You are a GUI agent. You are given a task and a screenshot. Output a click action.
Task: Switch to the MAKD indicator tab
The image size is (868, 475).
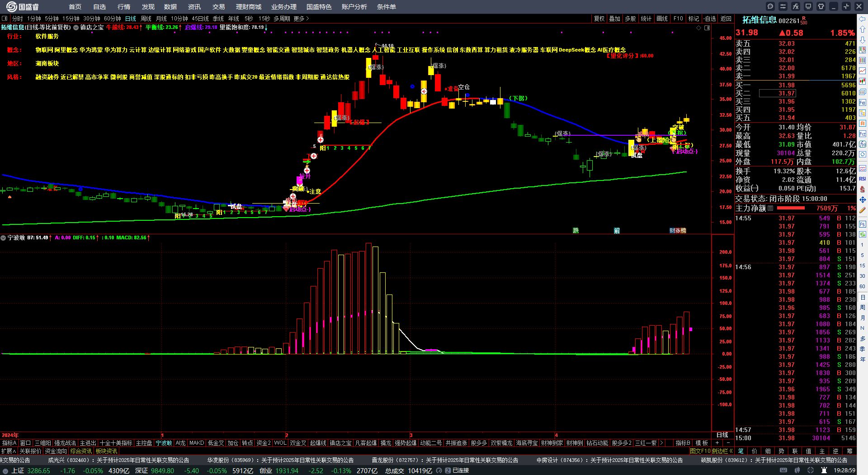tap(197, 443)
